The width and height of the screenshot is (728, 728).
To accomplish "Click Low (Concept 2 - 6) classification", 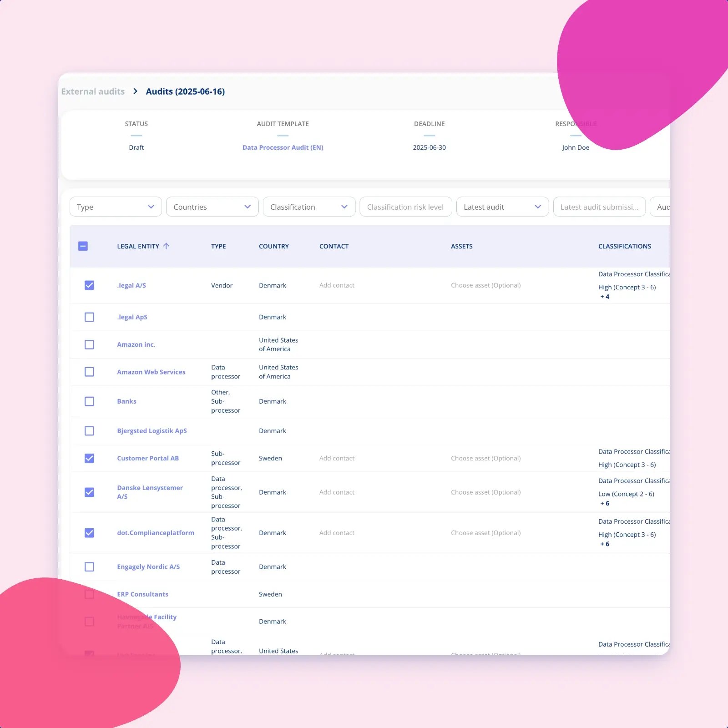I will pos(626,494).
